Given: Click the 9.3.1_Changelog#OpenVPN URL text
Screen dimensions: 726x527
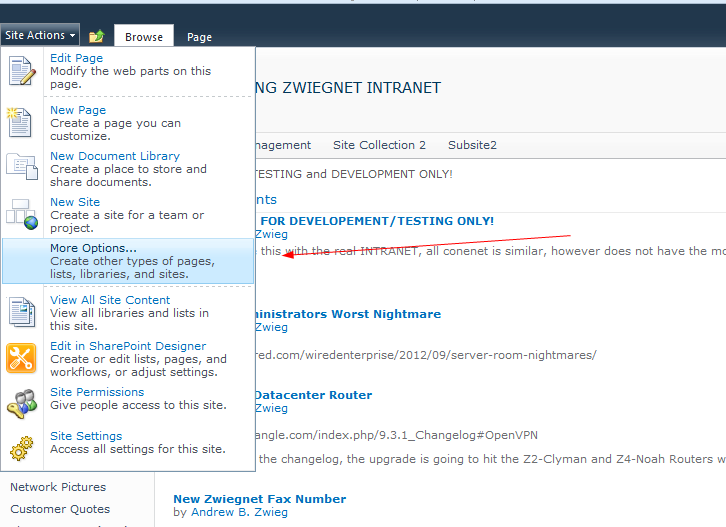Looking at the screenshot, I should coord(396,435).
